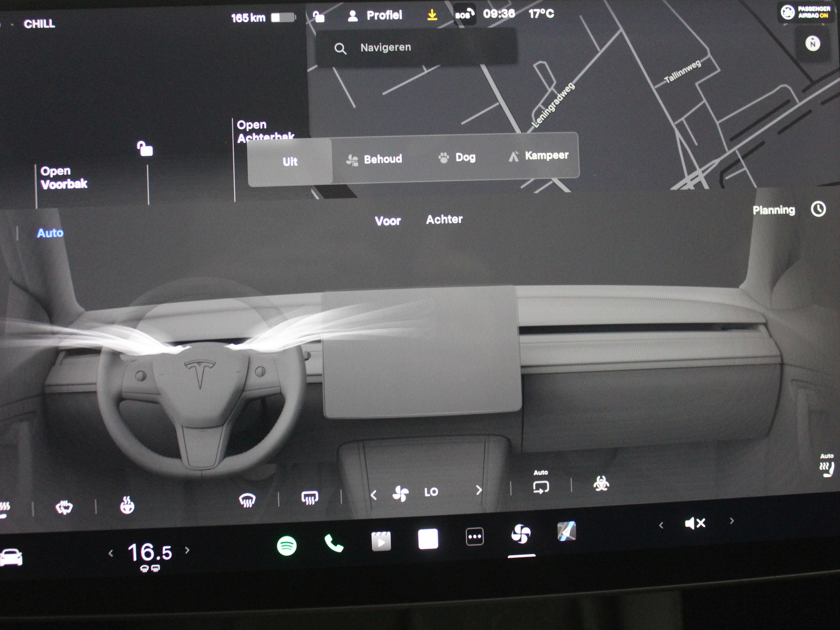This screenshot has height=630, width=840.
Task: Open the phone app
Action: click(x=334, y=543)
